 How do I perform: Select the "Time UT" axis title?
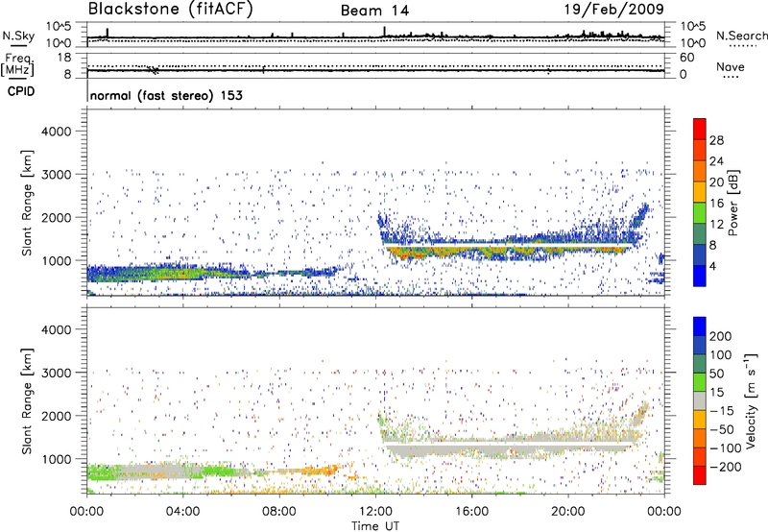375,525
